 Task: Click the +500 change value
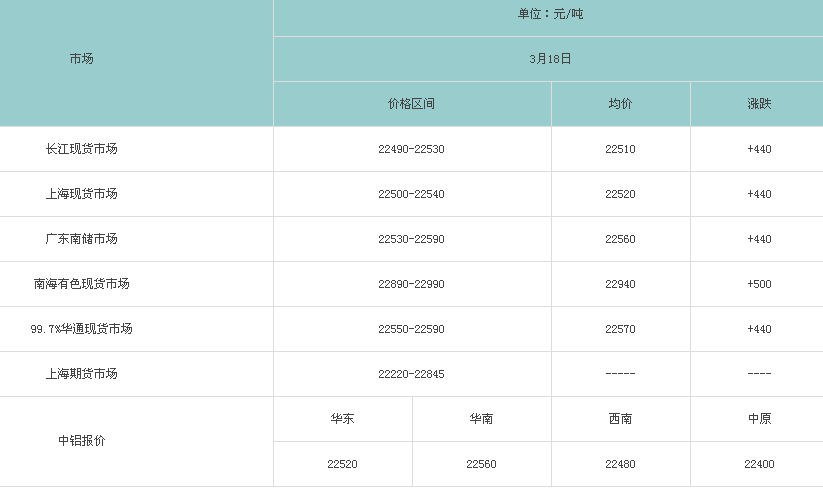(x=759, y=284)
